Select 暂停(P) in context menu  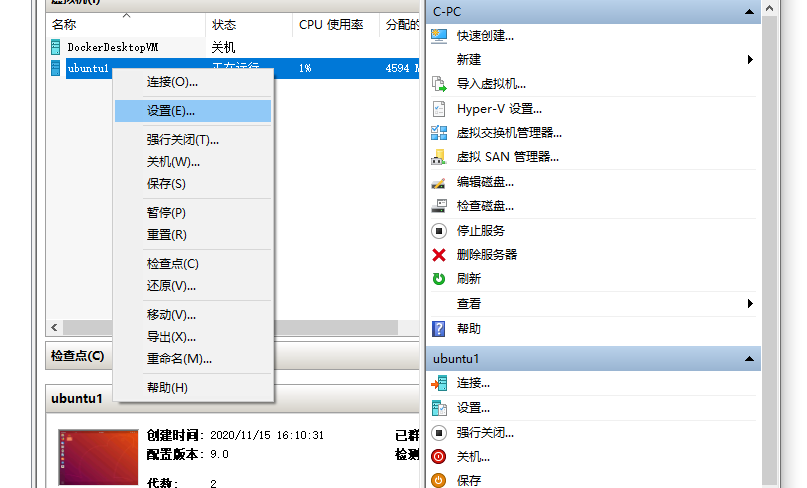tap(193, 213)
